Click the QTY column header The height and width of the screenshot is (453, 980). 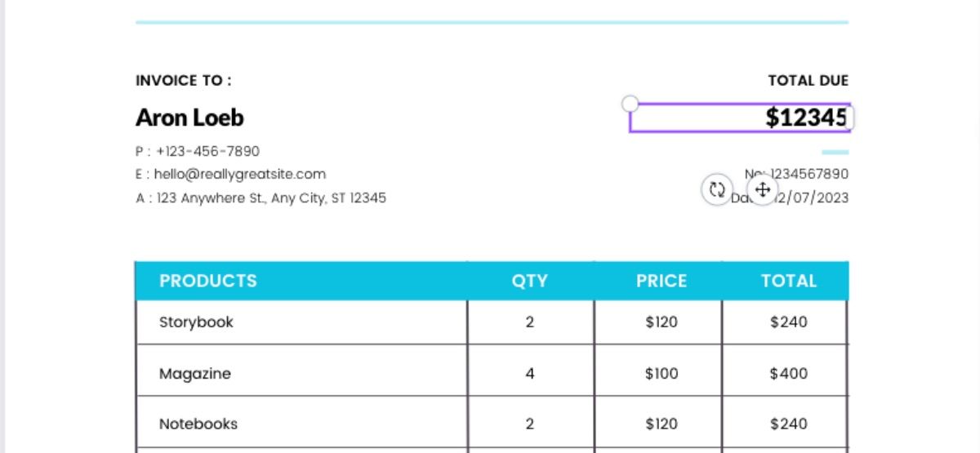coord(529,281)
